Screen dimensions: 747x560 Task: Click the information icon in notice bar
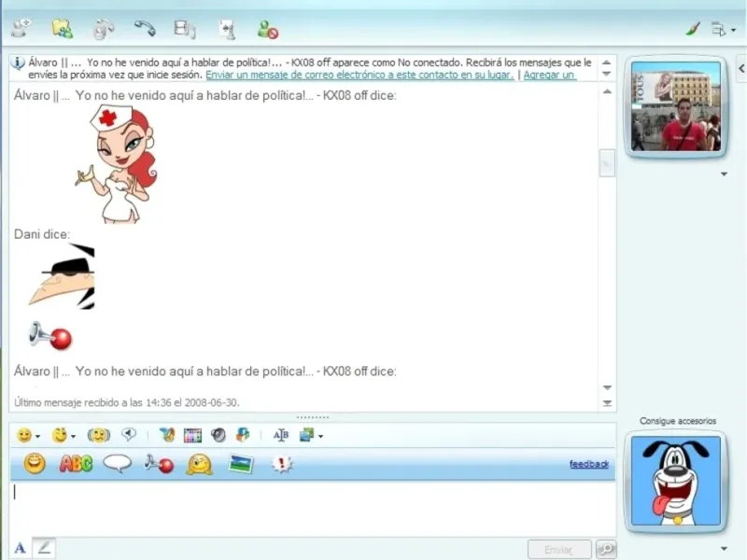pyautogui.click(x=18, y=63)
